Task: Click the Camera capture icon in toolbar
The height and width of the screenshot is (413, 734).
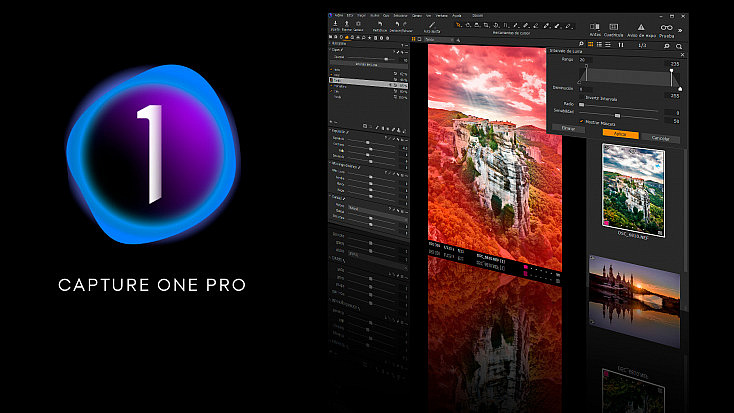Action: [x=359, y=24]
